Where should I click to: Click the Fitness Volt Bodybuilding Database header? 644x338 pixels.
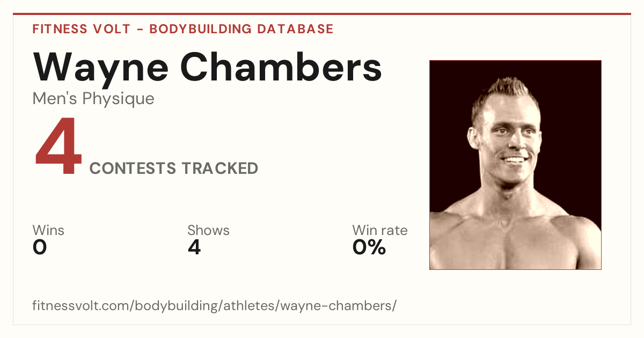click(x=183, y=29)
